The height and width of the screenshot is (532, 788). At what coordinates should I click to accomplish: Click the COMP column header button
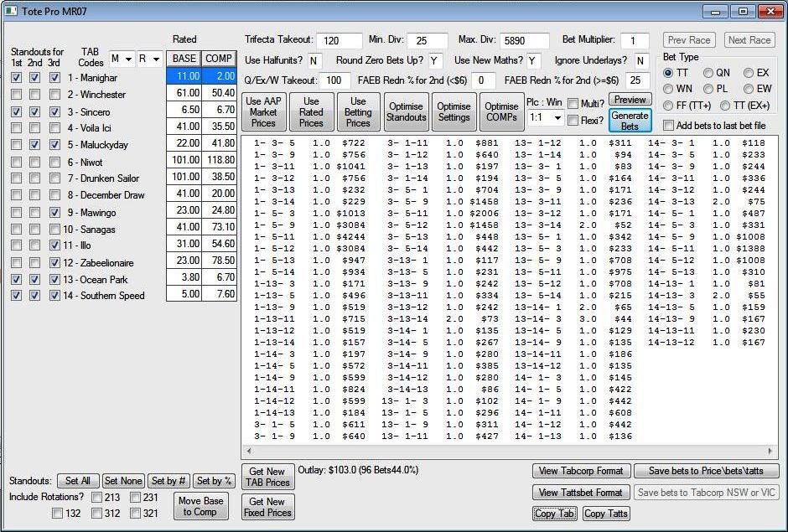pos(219,59)
